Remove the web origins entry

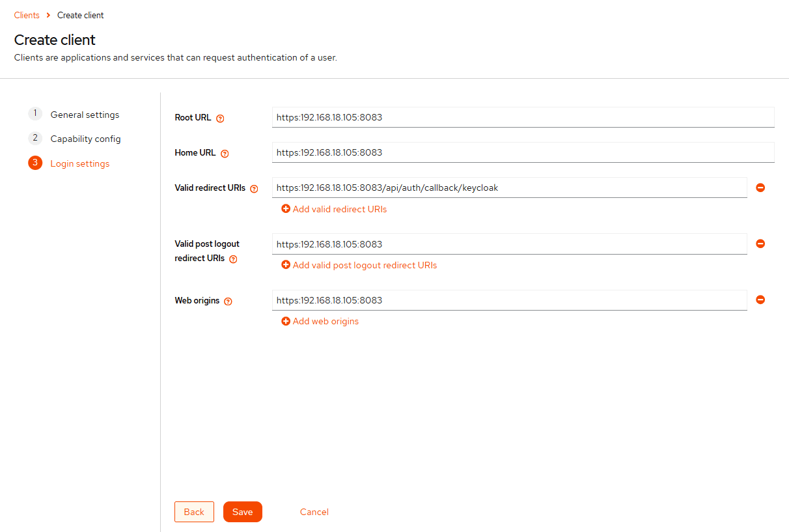(x=760, y=300)
